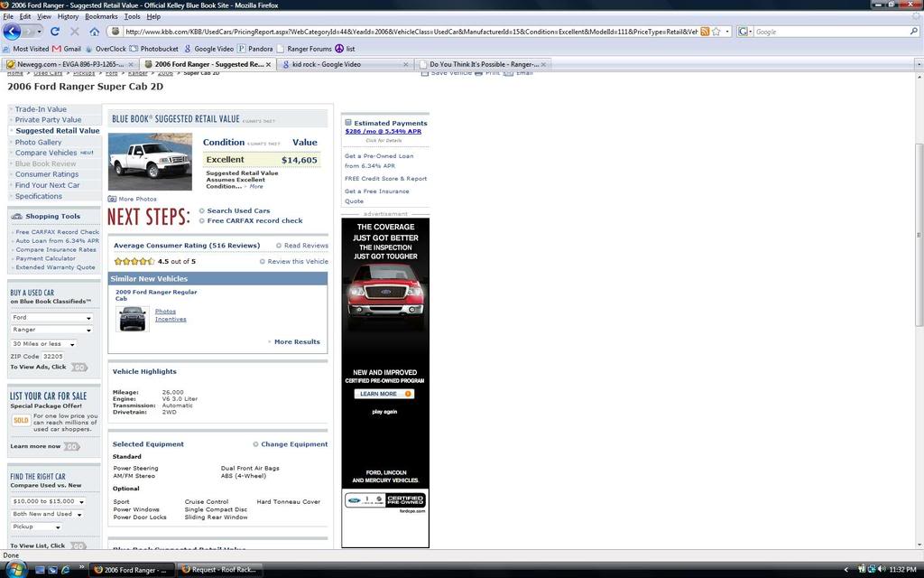Screen dimensions: 924x578
Task: Expand the tab list dropdown arrow
Action: 918,64
